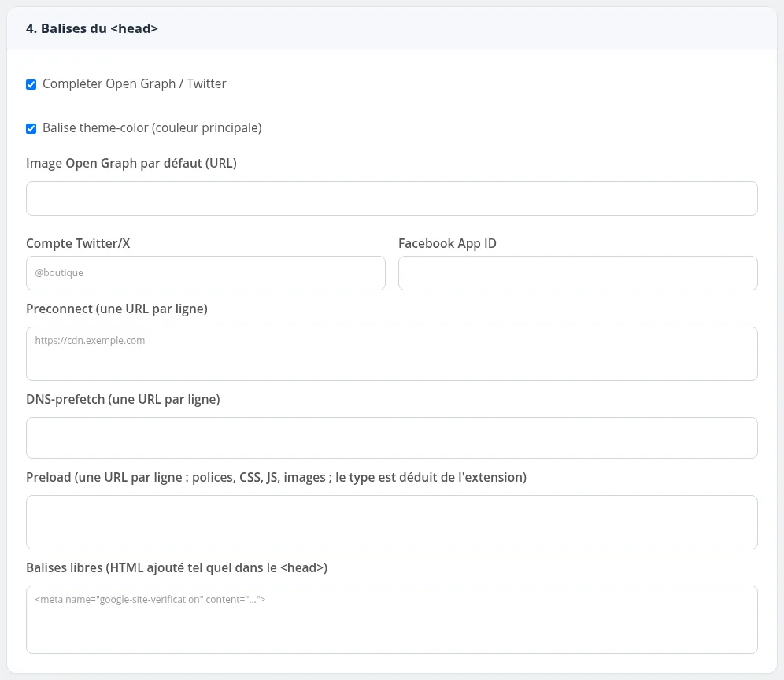Screen dimensions: 784x680
Task: Click the 'DNS-prefetch (une URL par ligne)' label
Action: pyautogui.click(x=123, y=400)
